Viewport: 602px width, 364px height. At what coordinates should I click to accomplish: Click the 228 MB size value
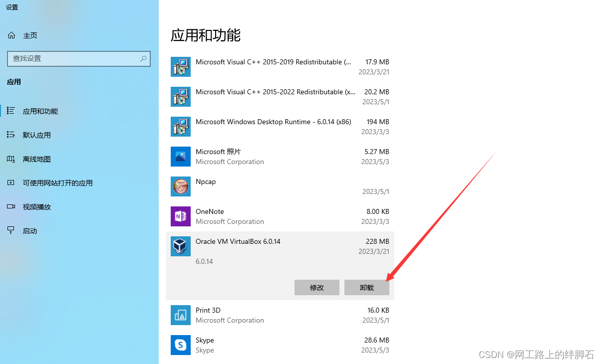click(x=377, y=241)
